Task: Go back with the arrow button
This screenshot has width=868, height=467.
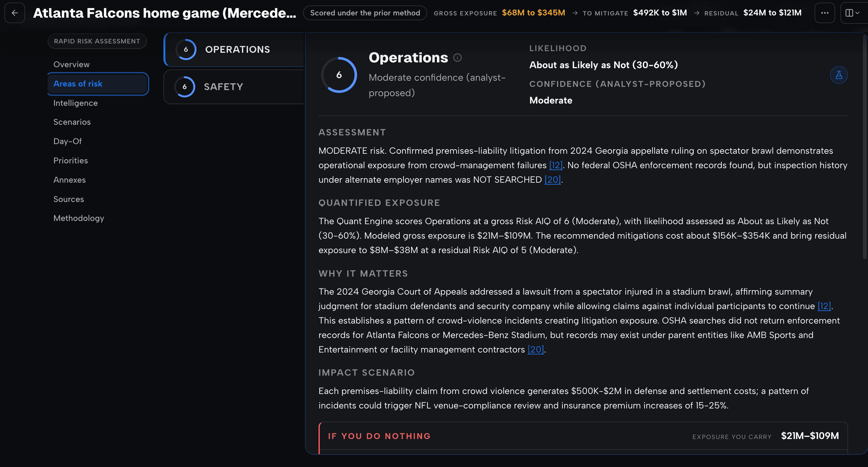Action: click(x=15, y=13)
